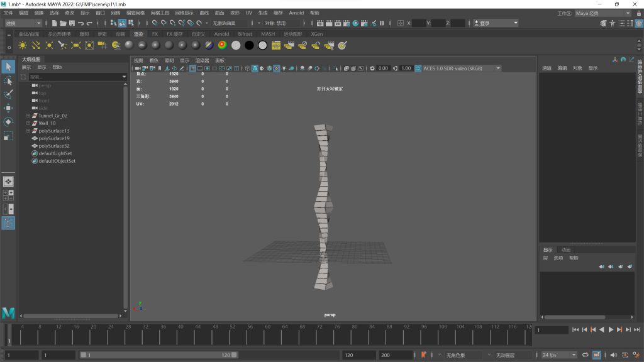Image resolution: width=644 pixels, height=362 pixels.
Task: Click the Undo arrow icon
Action: point(81,23)
